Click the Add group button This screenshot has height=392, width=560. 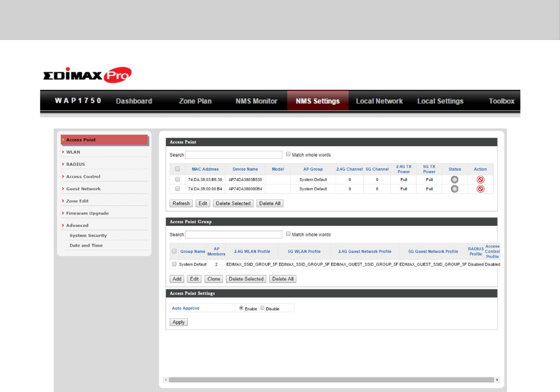177,279
